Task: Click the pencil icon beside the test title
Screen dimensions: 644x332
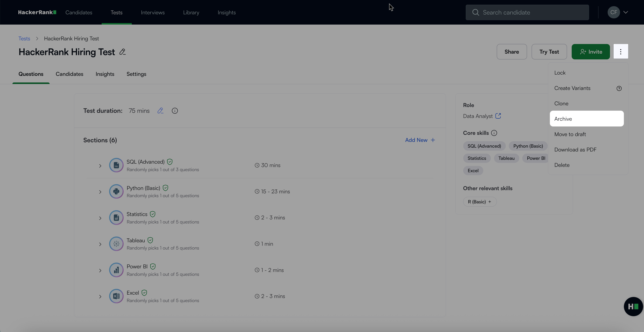Action: coord(123,52)
